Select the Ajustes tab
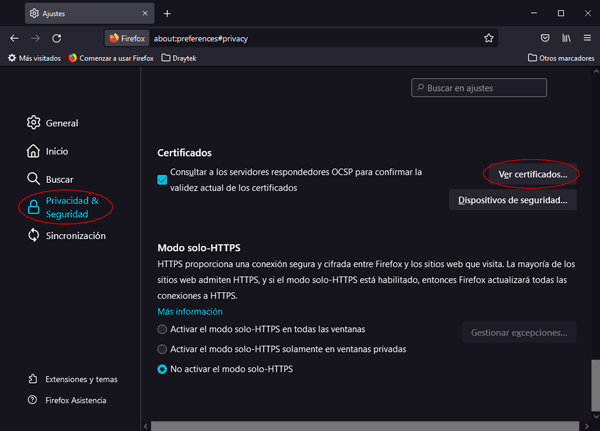This screenshot has width=600, height=431. tap(90, 13)
